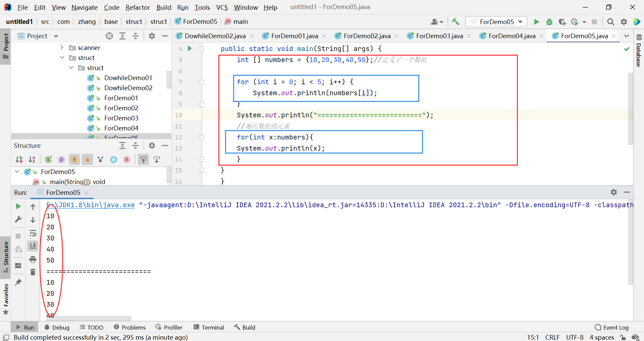Viewport: 644px width, 341px height.
Task: Open Structure panel options gear
Action: click(x=152, y=146)
